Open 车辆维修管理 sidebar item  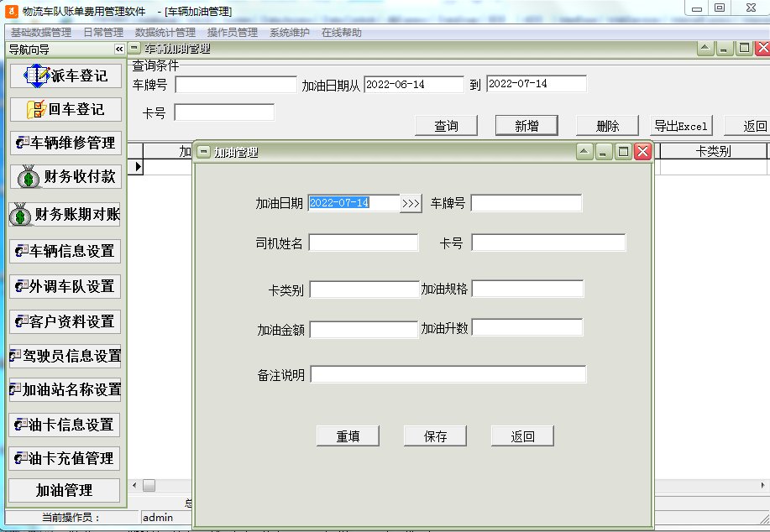65,143
